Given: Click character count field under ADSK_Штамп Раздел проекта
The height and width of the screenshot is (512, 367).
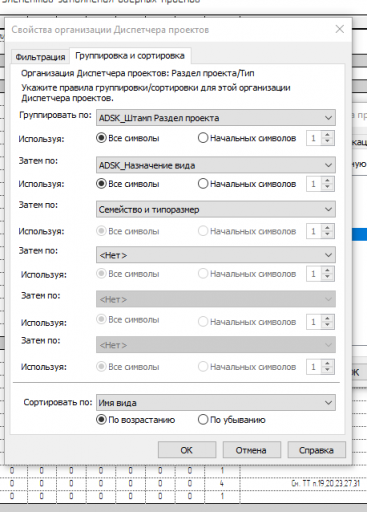Looking at the screenshot, I should [314, 138].
